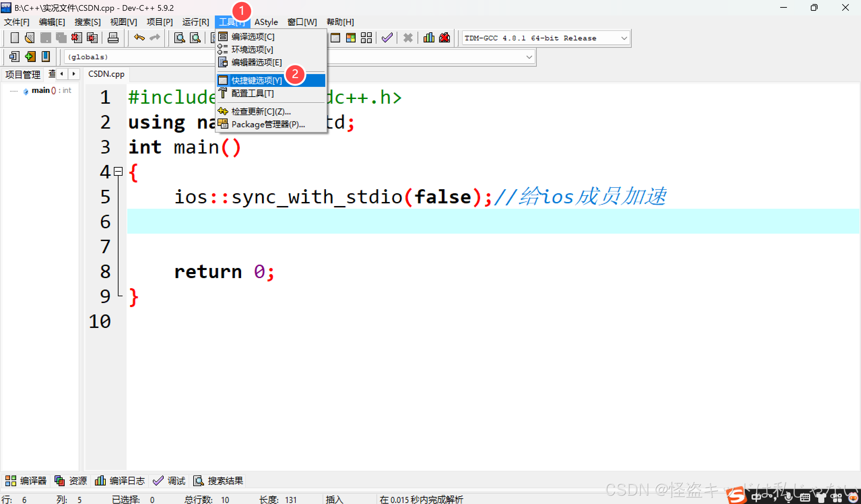
Task: Switch to the 项目管理 side tab
Action: click(x=23, y=74)
